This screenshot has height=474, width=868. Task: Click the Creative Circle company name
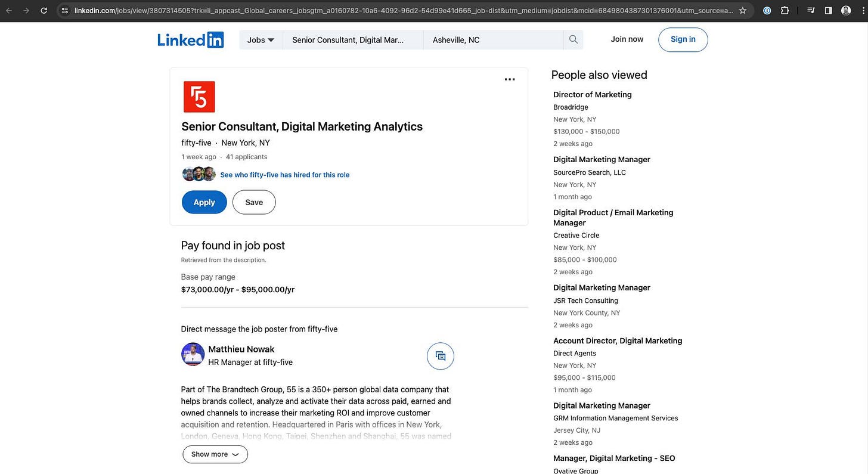click(x=576, y=235)
